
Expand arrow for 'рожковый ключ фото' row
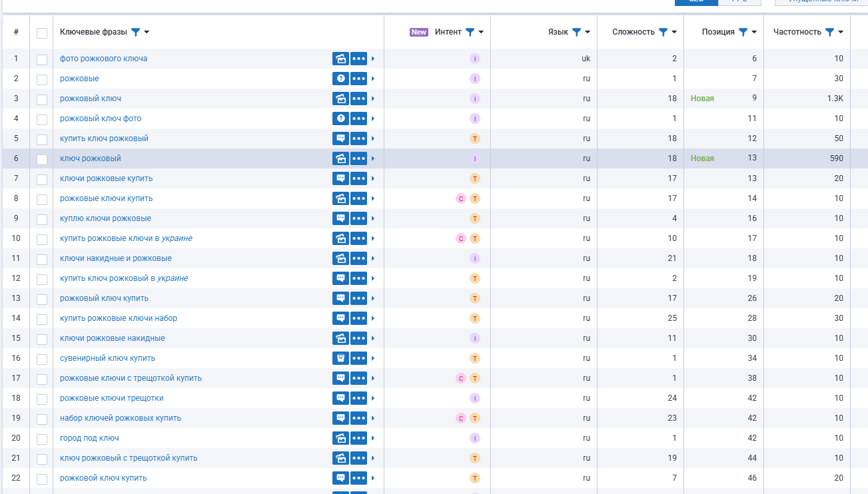coord(373,119)
